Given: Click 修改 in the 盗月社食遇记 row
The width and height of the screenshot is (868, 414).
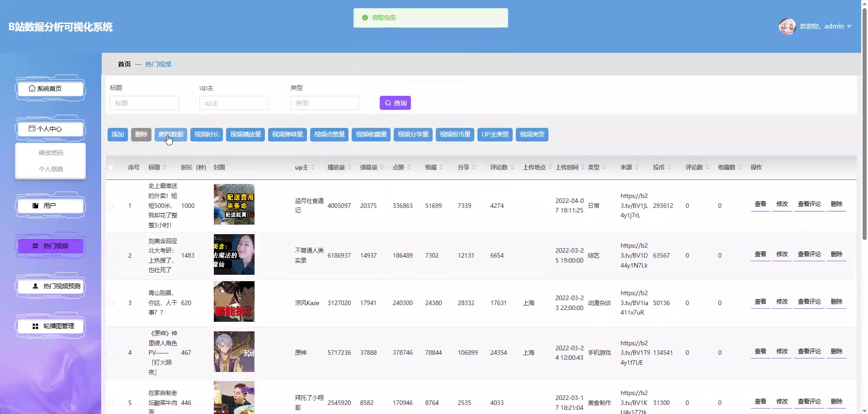Looking at the screenshot, I should 782,204.
